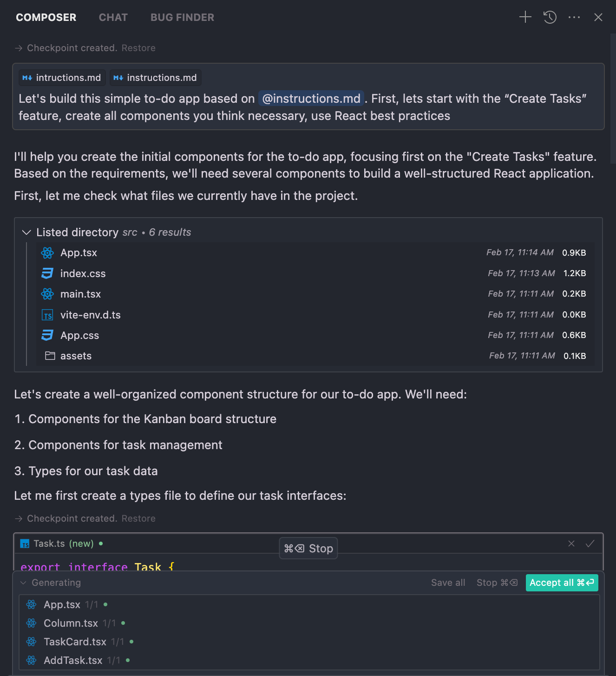Accept Task.ts changes via the checkmark icon

[590, 543]
